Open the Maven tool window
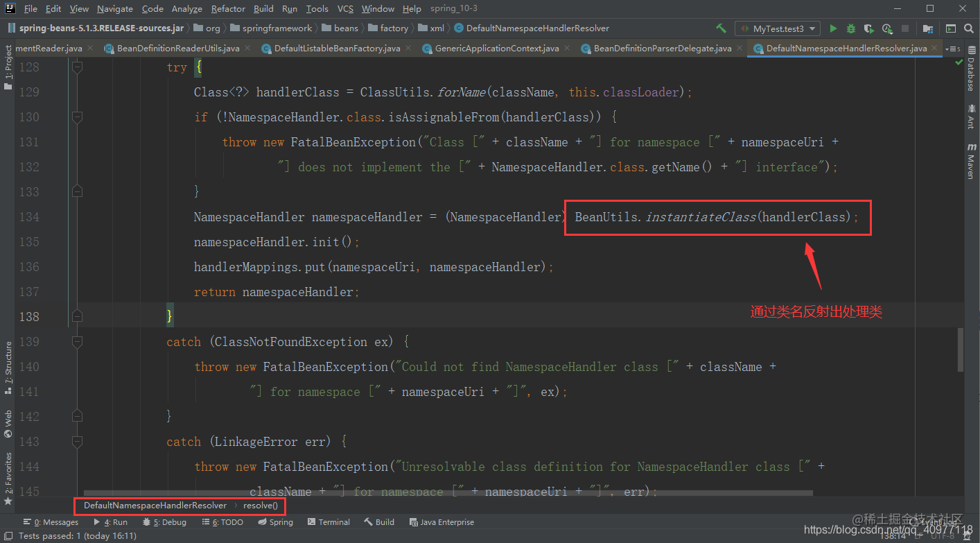The height and width of the screenshot is (543, 980). point(970,161)
